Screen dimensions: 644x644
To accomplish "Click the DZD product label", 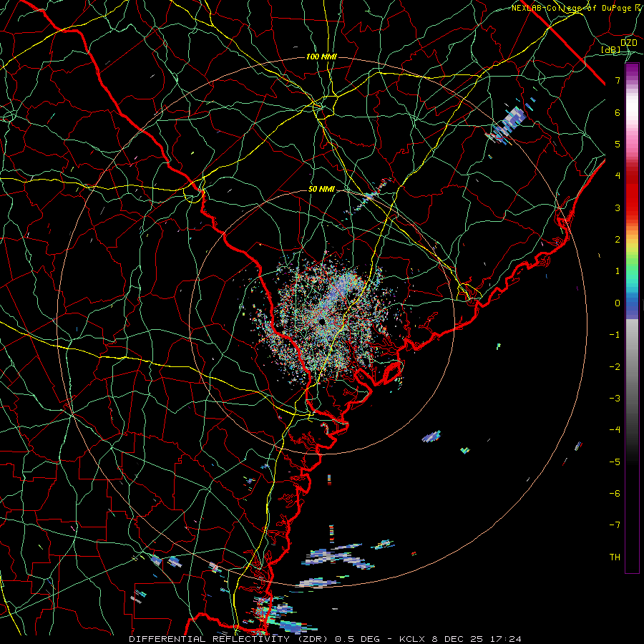I will (628, 42).
